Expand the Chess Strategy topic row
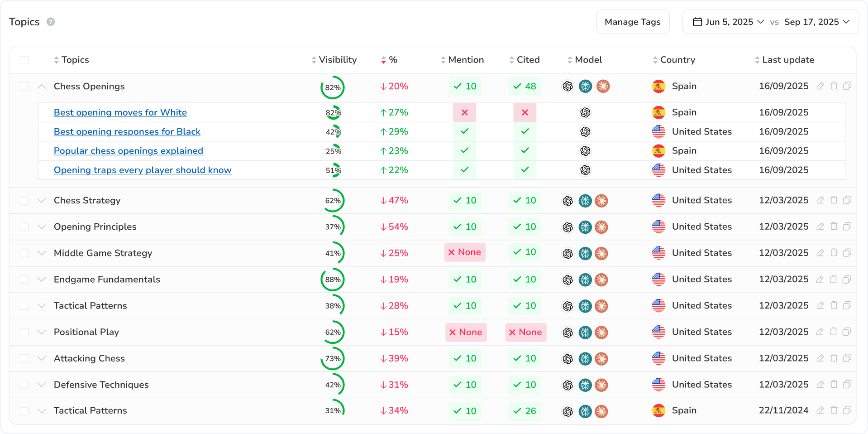Image resolution: width=868 pixels, height=434 pixels. [42, 200]
